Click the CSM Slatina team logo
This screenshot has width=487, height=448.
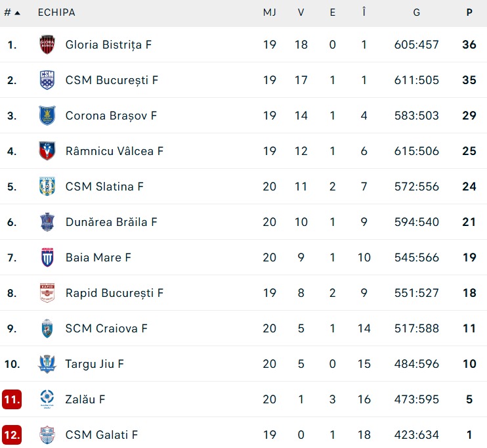click(x=47, y=187)
